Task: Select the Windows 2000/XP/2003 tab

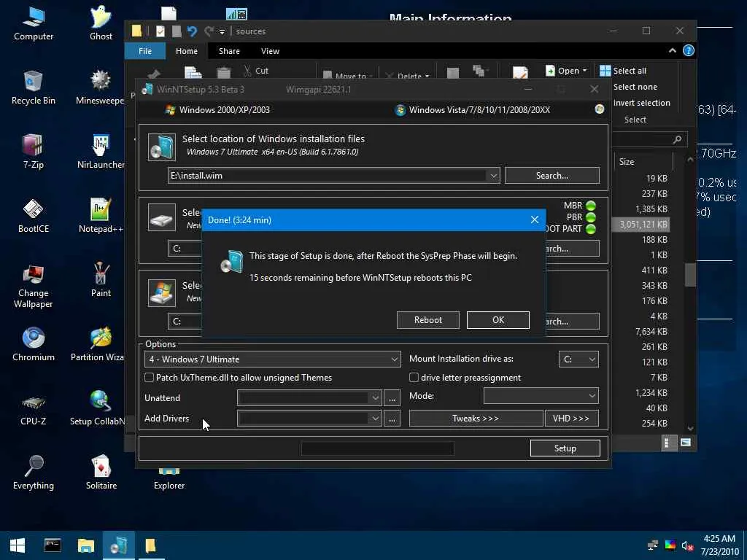Action: tap(217, 110)
